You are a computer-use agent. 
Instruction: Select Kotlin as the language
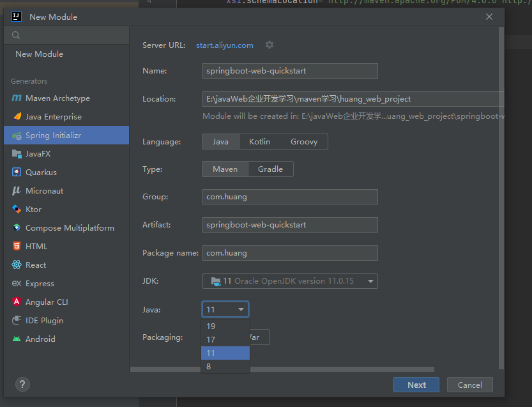[259, 142]
